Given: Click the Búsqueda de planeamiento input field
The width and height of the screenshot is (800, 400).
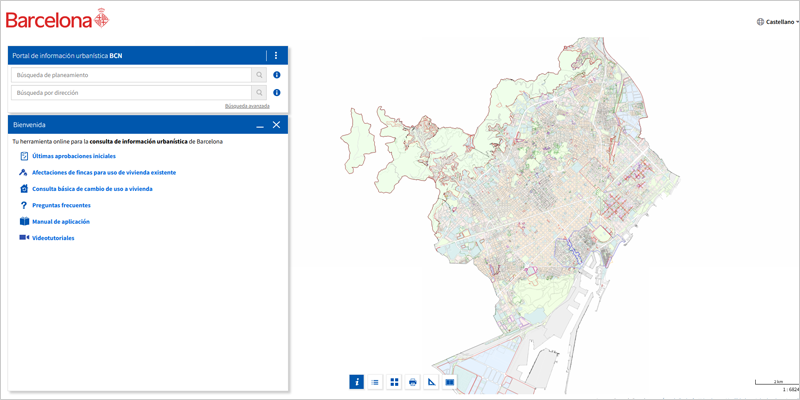Looking at the screenshot, I should point(130,75).
